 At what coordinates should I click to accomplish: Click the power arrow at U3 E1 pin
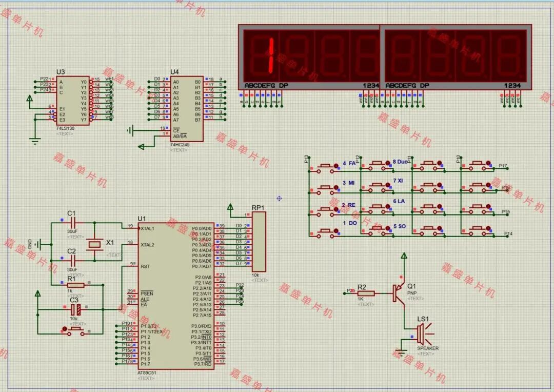[30, 99]
